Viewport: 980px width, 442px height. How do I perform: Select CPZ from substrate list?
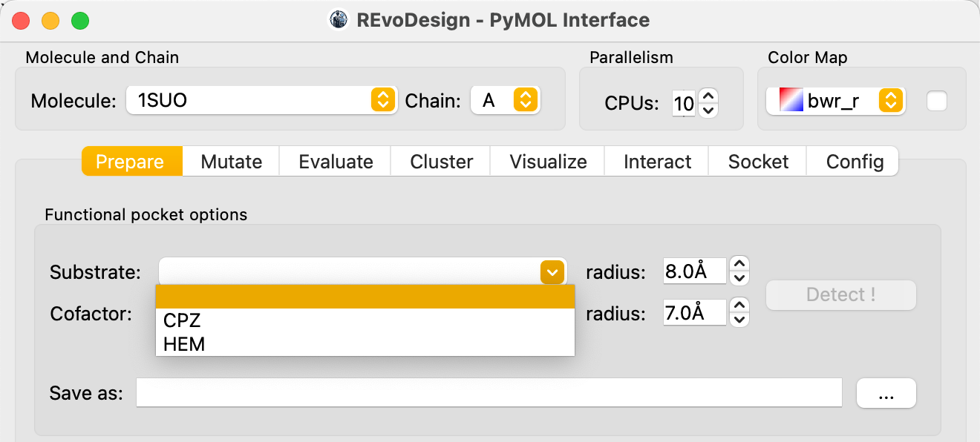365,320
